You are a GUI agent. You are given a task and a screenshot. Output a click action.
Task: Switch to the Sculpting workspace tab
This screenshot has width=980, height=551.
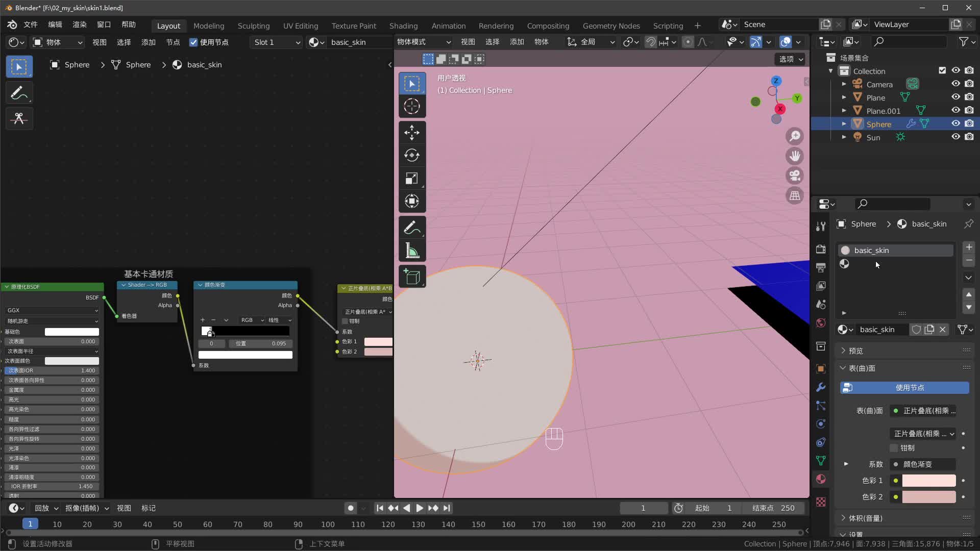[254, 26]
